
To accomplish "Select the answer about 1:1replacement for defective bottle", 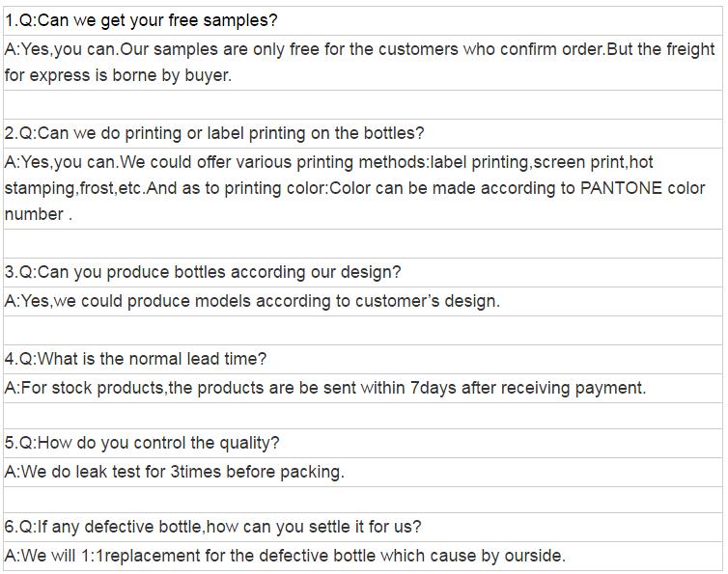I will point(285,556).
